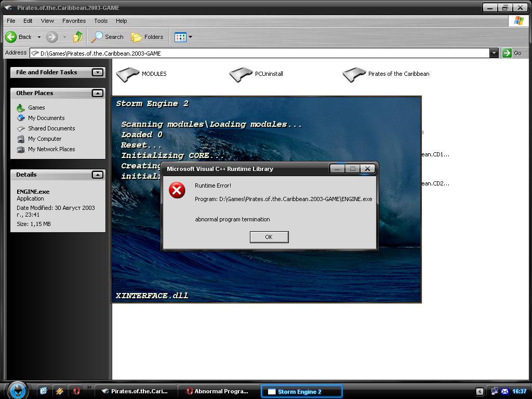Open the Edit menu
The width and height of the screenshot is (532, 399).
click(28, 21)
